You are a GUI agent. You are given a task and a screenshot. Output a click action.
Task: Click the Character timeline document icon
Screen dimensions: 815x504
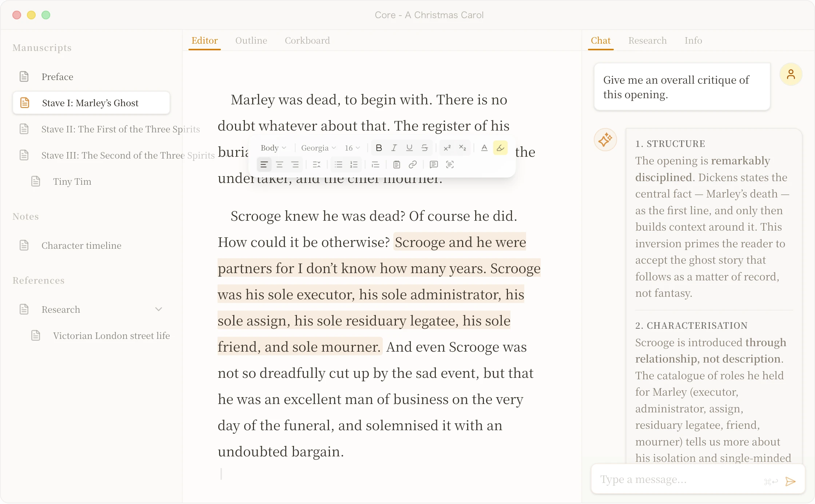pyautogui.click(x=24, y=245)
